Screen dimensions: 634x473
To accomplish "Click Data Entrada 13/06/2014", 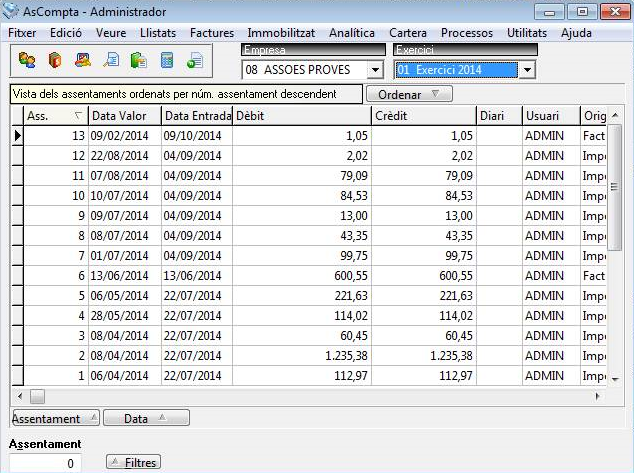I will click(192, 276).
